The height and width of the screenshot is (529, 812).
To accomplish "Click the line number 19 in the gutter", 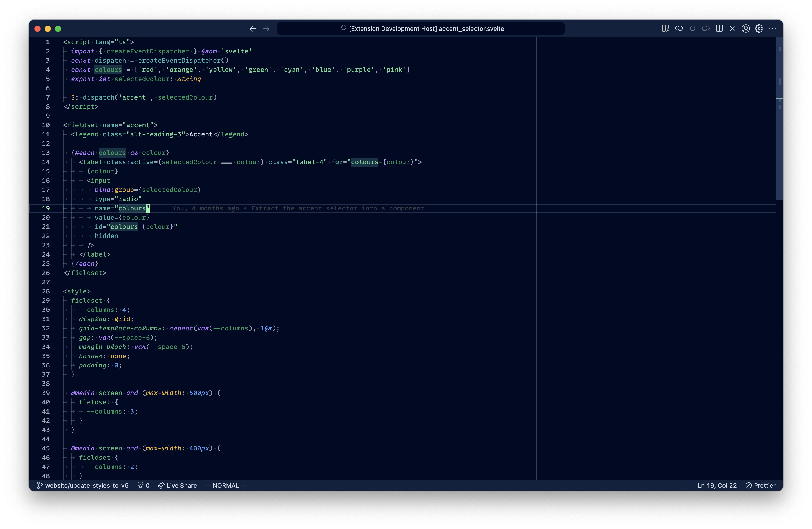I will 46,208.
